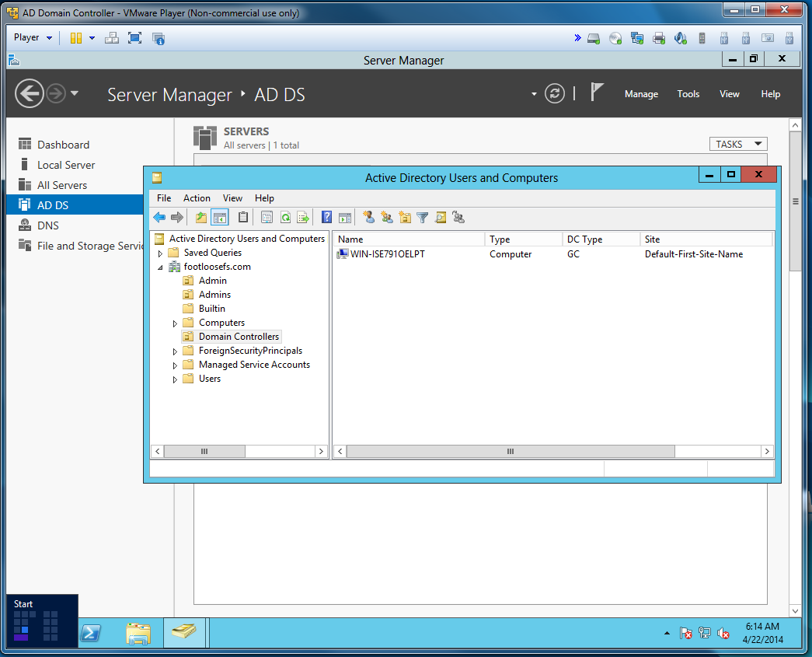This screenshot has width=812, height=657.
Task: Toggle the Show/Hide Action Pane toolbar button
Action: (x=344, y=218)
